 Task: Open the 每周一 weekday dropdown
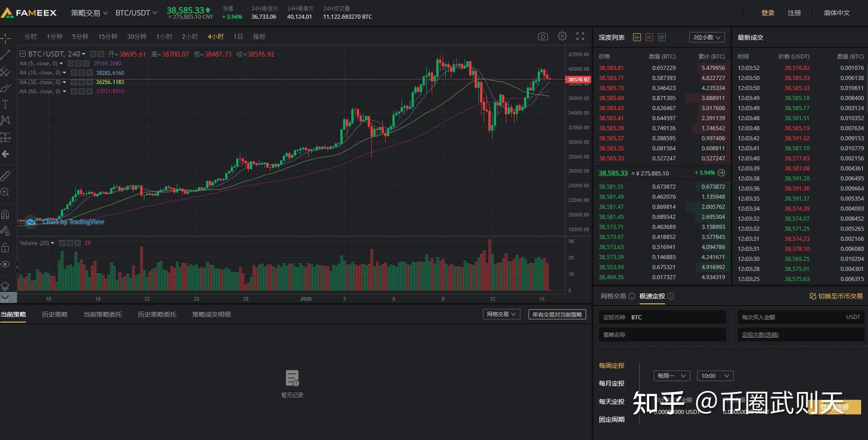(x=672, y=376)
